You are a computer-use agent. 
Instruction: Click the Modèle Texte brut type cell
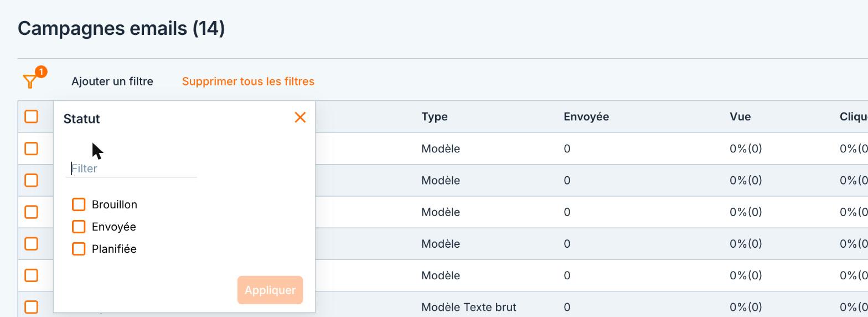[x=469, y=307]
